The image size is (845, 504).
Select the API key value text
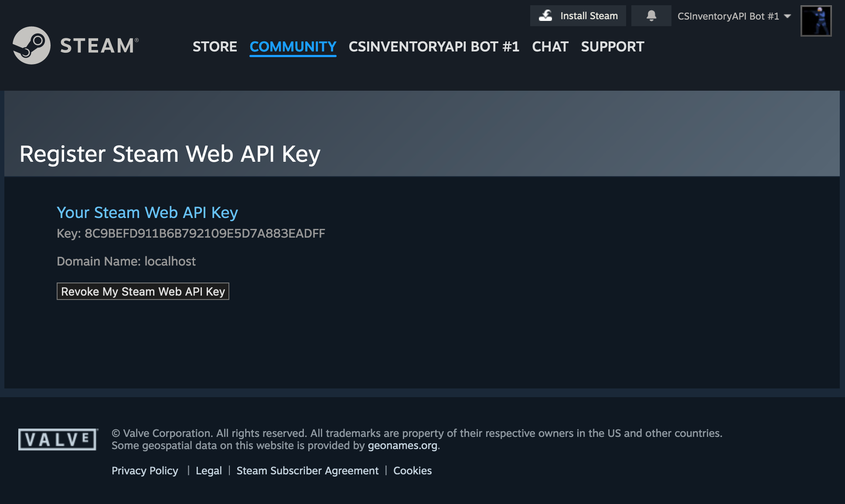[x=205, y=233]
